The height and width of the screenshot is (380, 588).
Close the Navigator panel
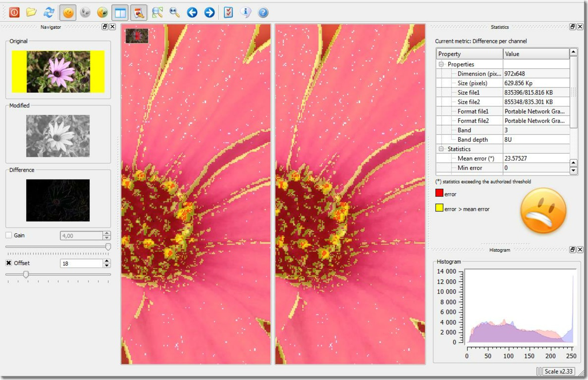(113, 27)
